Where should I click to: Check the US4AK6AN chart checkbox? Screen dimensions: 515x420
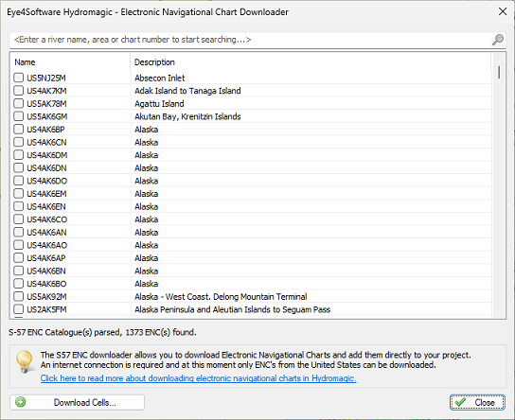(18, 232)
